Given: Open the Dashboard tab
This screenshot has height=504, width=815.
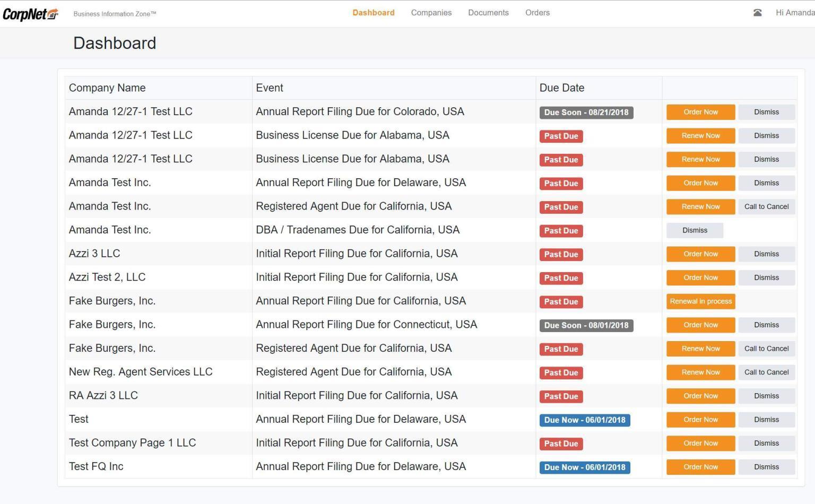Looking at the screenshot, I should click(x=373, y=13).
